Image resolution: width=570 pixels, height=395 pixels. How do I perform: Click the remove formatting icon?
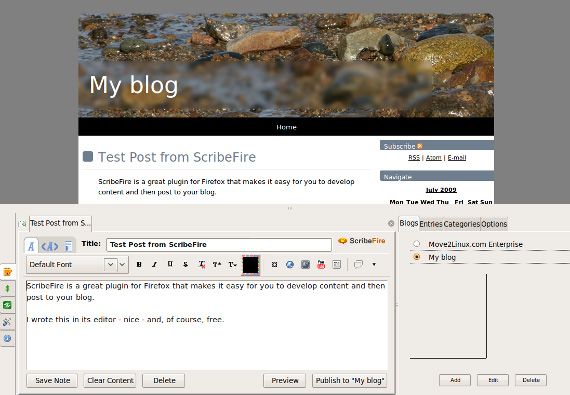pos(201,265)
